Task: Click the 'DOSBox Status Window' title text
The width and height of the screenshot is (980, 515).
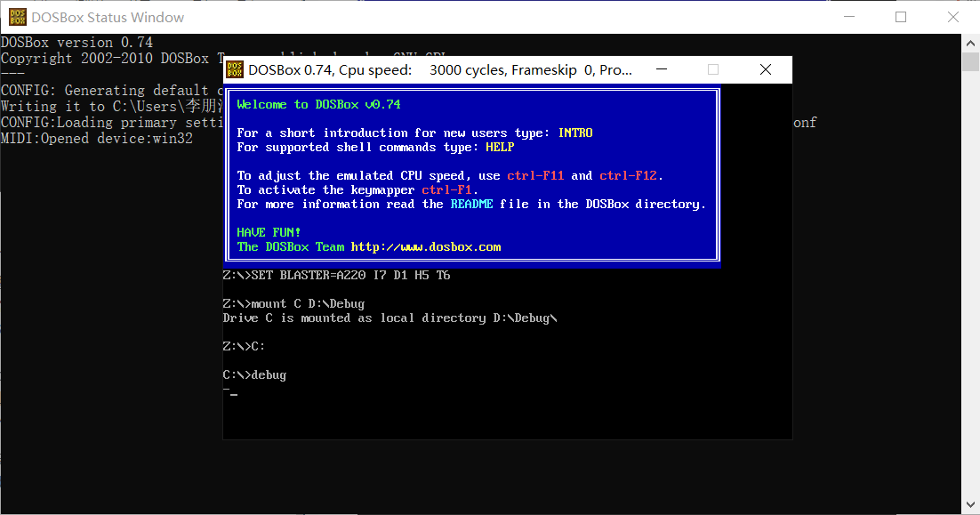Action: coord(108,18)
